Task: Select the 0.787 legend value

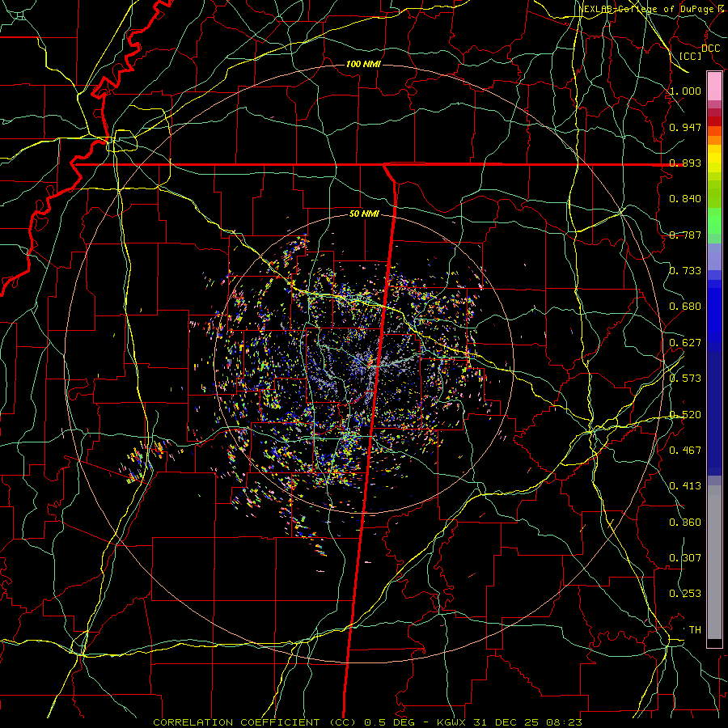Action: [685, 235]
